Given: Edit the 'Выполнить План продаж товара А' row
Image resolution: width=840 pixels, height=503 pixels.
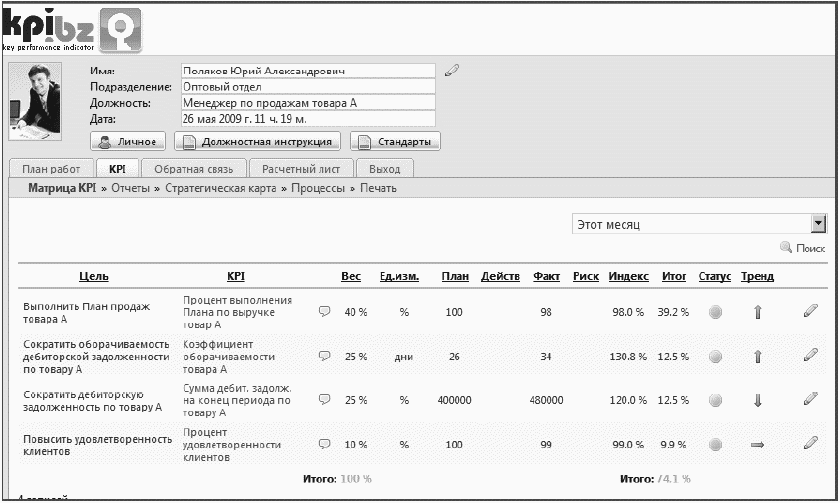Looking at the screenshot, I should point(810,311).
